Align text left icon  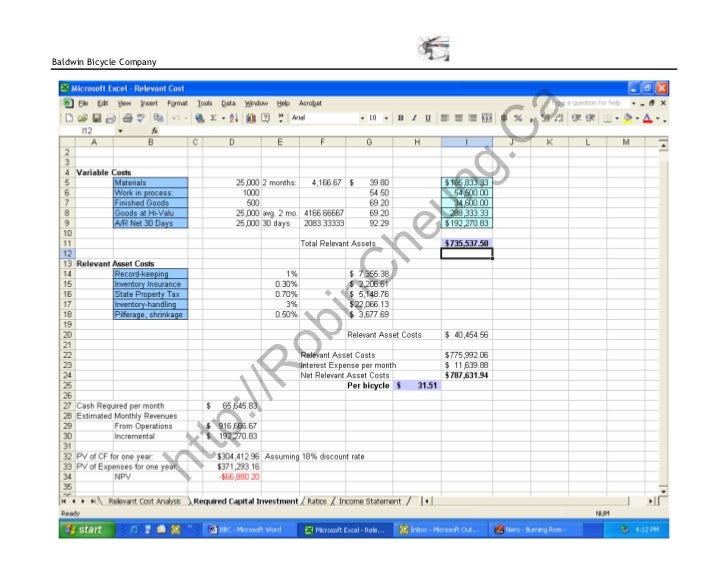444,118
